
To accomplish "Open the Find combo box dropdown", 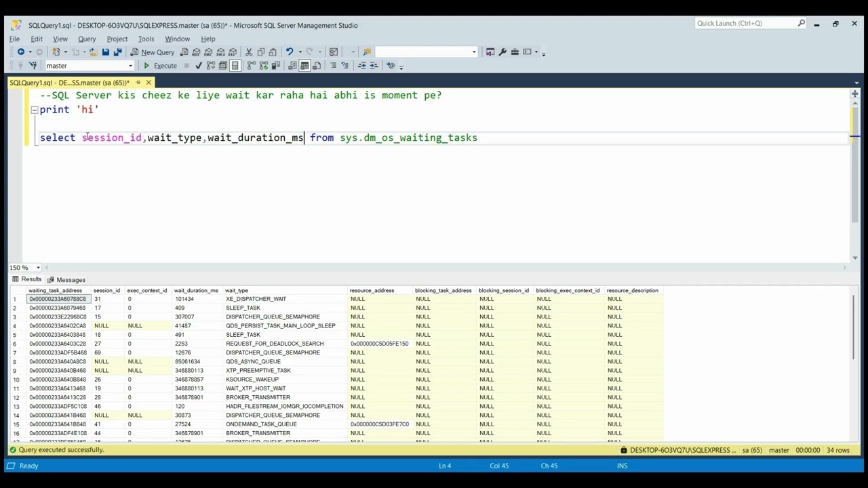I will (x=474, y=52).
